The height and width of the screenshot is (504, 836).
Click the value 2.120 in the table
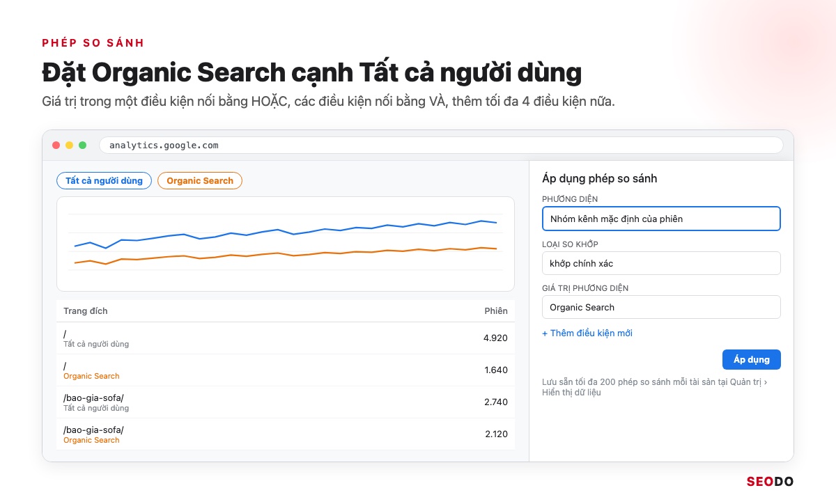pos(496,434)
